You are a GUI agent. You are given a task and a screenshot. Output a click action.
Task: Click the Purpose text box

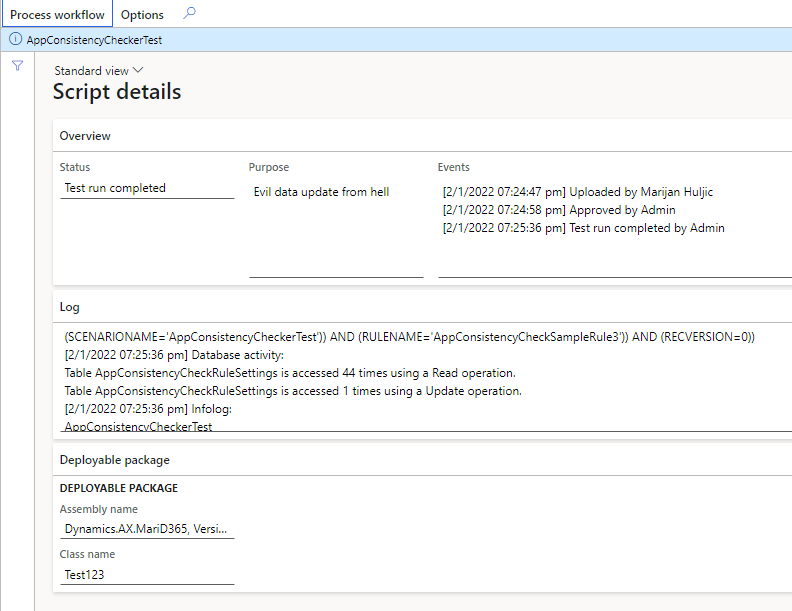click(x=336, y=228)
